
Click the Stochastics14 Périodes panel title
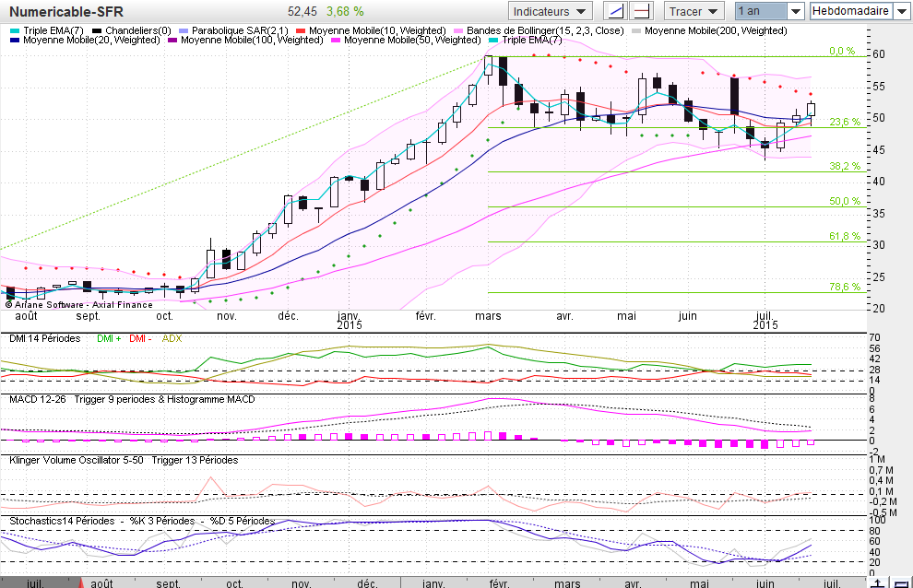[62, 521]
